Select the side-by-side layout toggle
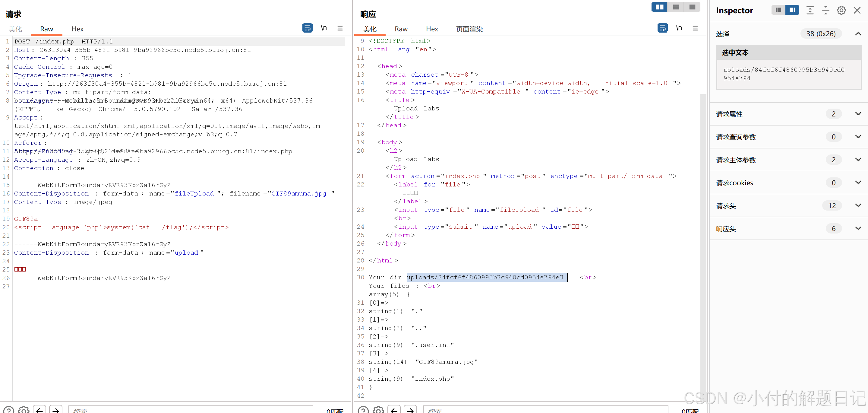 point(659,7)
